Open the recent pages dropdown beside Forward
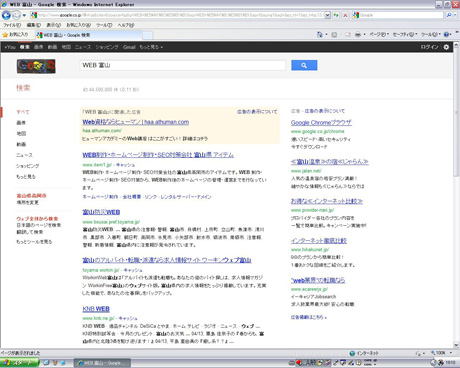The width and height of the screenshot is (460, 368). tap(24, 15)
